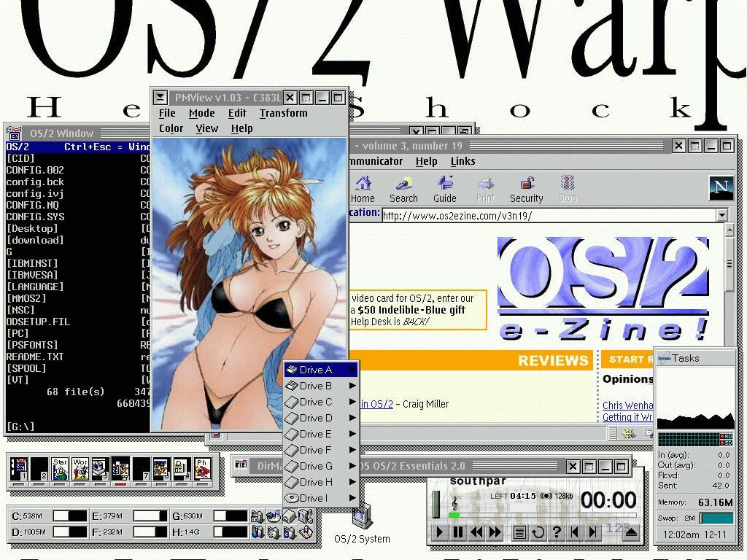Skip to the previous track
Image resolution: width=747 pixels, height=560 pixels.
(x=575, y=532)
